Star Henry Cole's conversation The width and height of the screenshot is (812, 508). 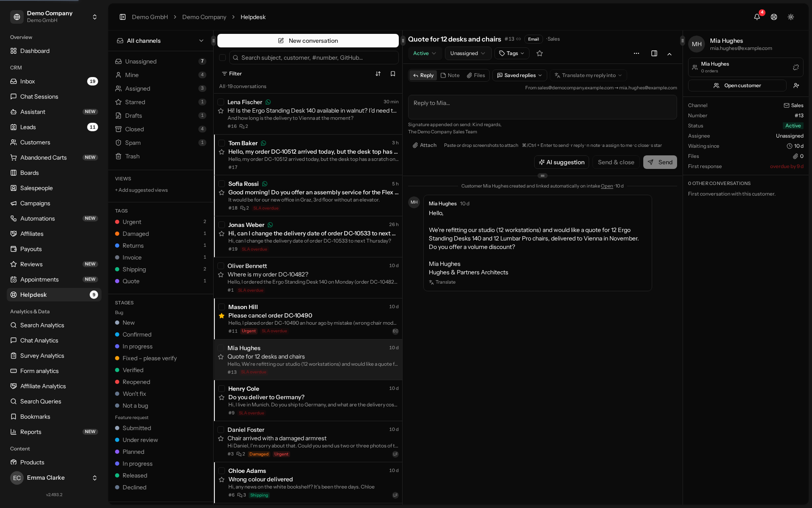point(222,398)
